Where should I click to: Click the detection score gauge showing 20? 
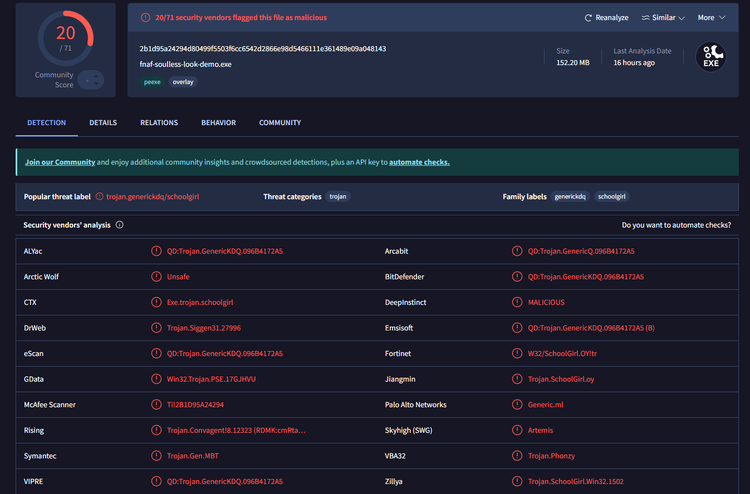(x=66, y=38)
